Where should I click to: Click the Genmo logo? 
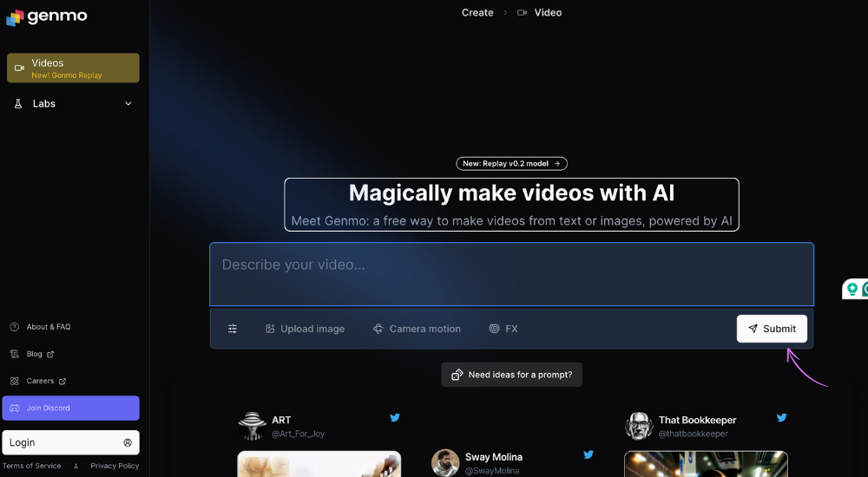47,17
